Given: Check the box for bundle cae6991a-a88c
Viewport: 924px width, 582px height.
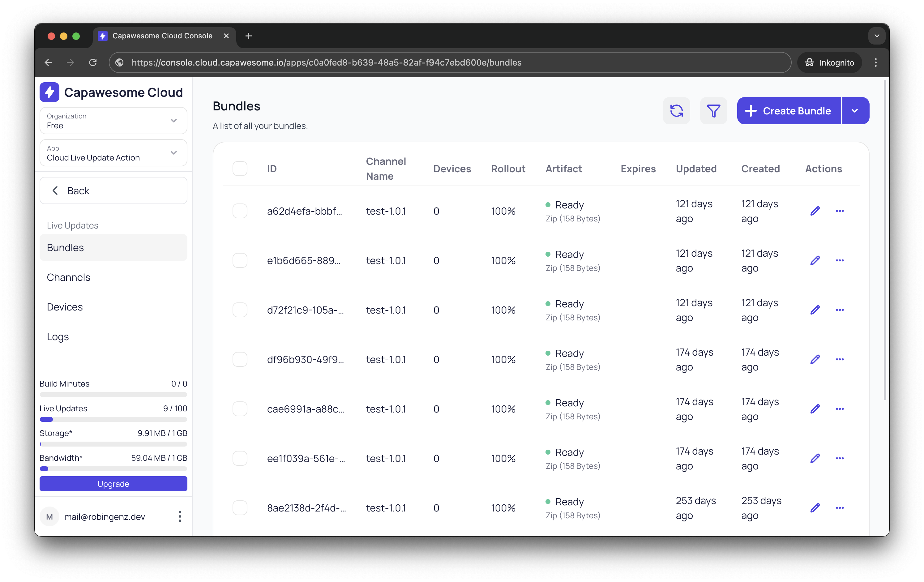Looking at the screenshot, I should [240, 409].
